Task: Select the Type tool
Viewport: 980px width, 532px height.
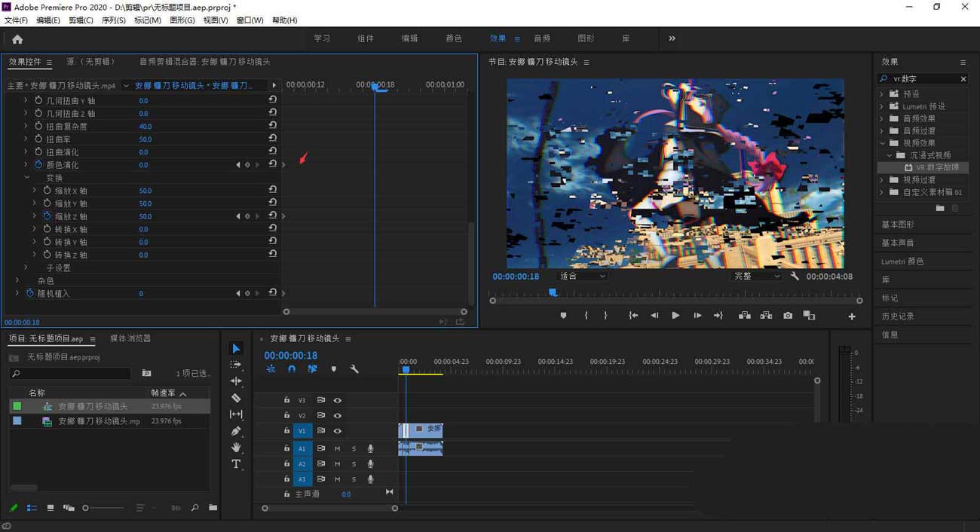Action: click(236, 464)
